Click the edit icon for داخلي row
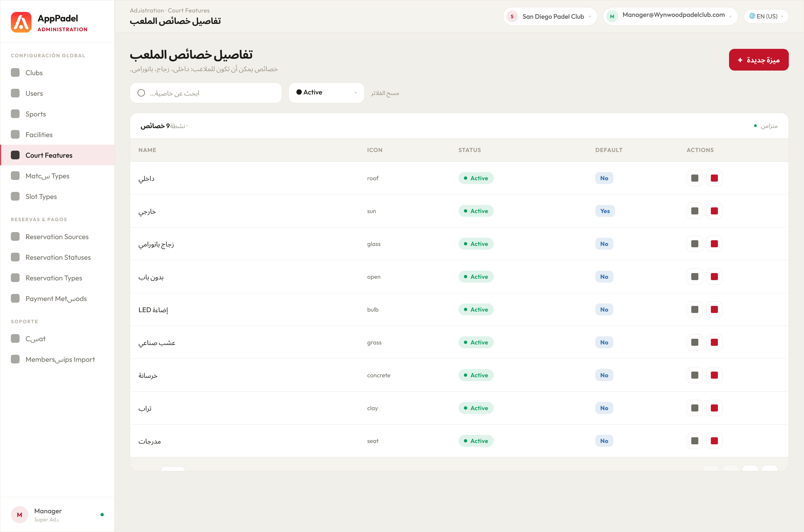 pyautogui.click(x=695, y=178)
